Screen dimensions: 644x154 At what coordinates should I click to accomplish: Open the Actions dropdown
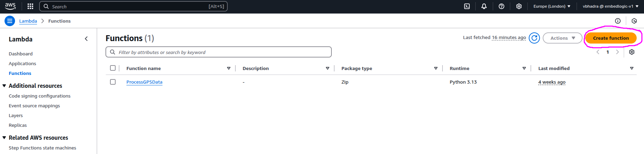562,38
